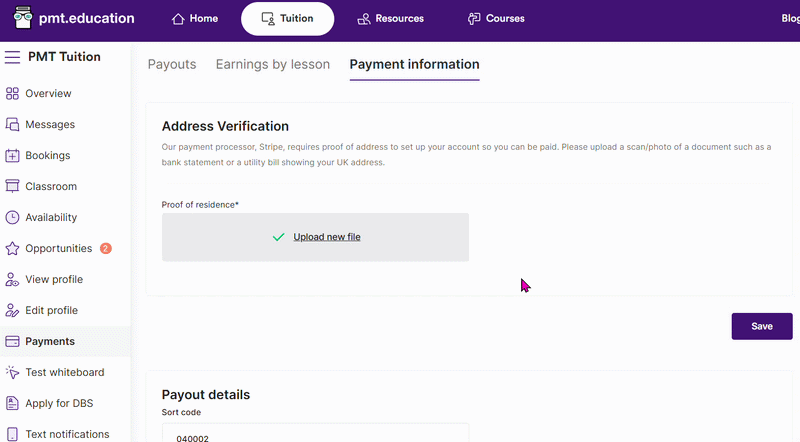Select the Payments card icon in sidebar
Image resolution: width=800 pixels, height=442 pixels.
pyautogui.click(x=12, y=341)
